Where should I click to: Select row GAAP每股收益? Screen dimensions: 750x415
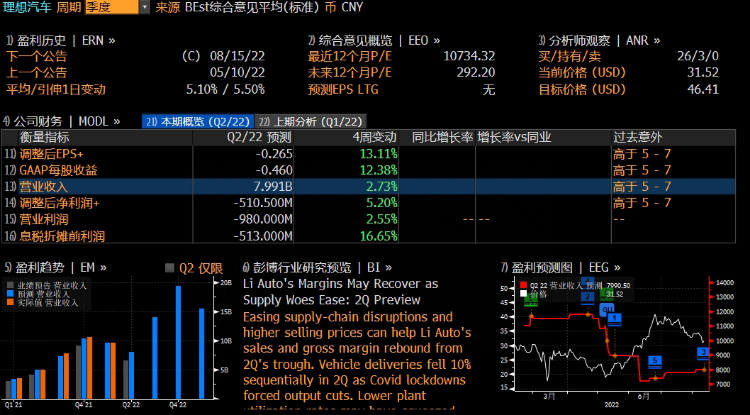[x=368, y=170]
